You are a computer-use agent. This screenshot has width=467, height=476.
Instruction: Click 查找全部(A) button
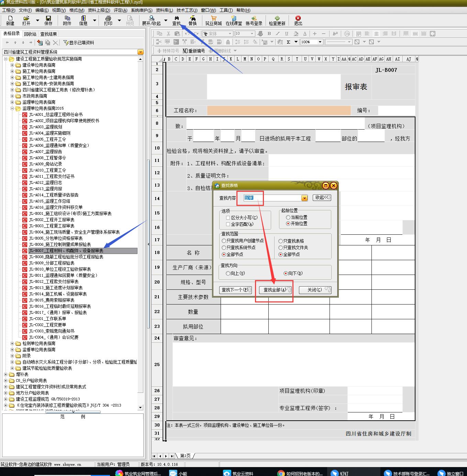[275, 290]
